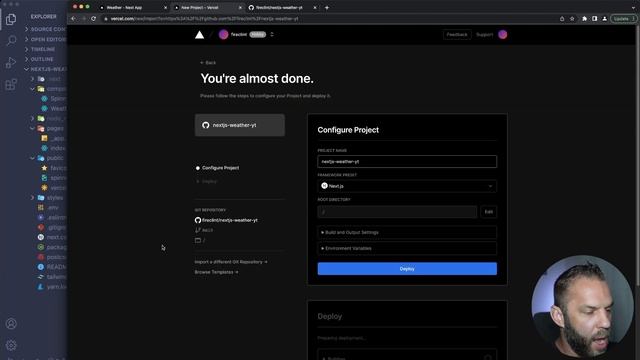
Task: Click the Vercel triangle logo
Action: [x=199, y=35]
